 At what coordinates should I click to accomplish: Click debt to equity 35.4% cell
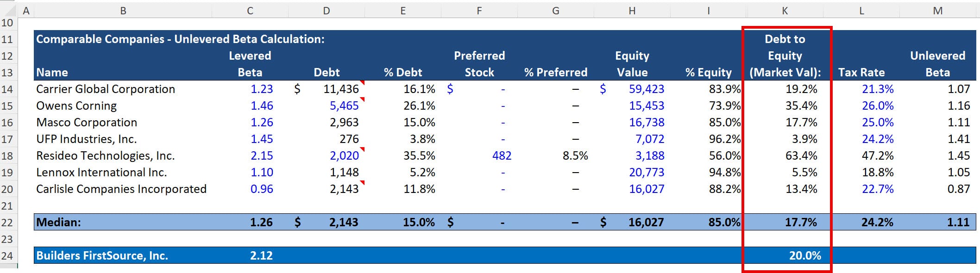[801, 105]
